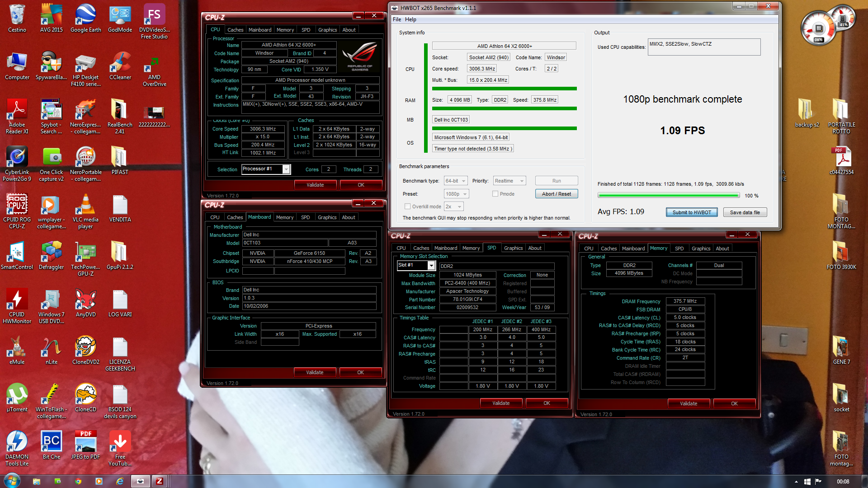Click OK in Mainboard CPU-Z window
Image resolution: width=868 pixels, height=488 pixels.
coord(360,372)
